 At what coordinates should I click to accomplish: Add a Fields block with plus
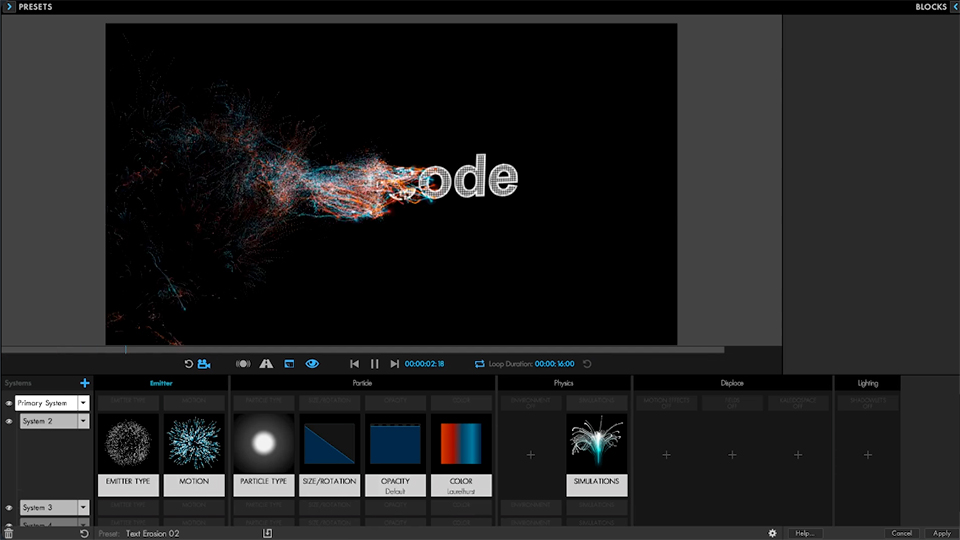pyautogui.click(x=732, y=455)
